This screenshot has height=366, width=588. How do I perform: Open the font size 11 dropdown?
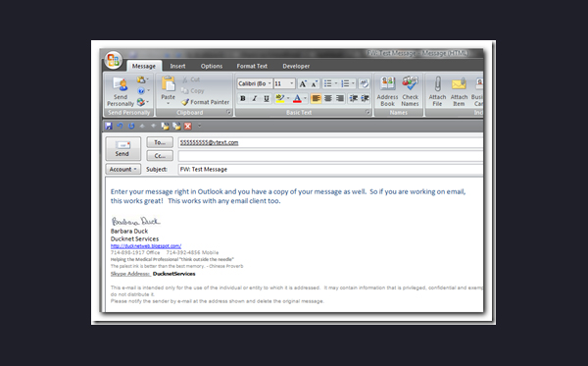tap(292, 83)
